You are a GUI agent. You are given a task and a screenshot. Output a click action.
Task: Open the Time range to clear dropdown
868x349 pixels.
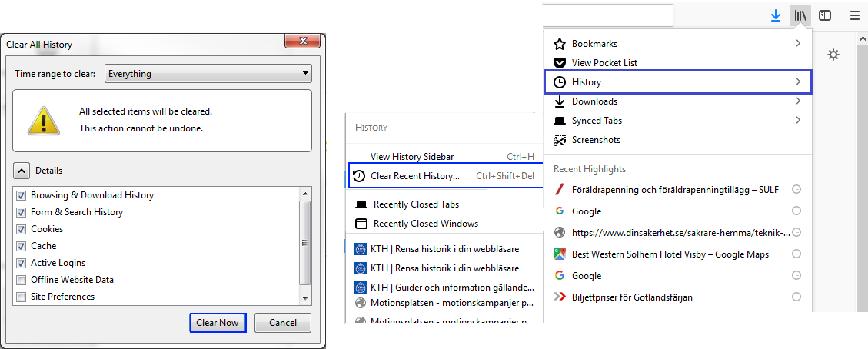coord(208,74)
